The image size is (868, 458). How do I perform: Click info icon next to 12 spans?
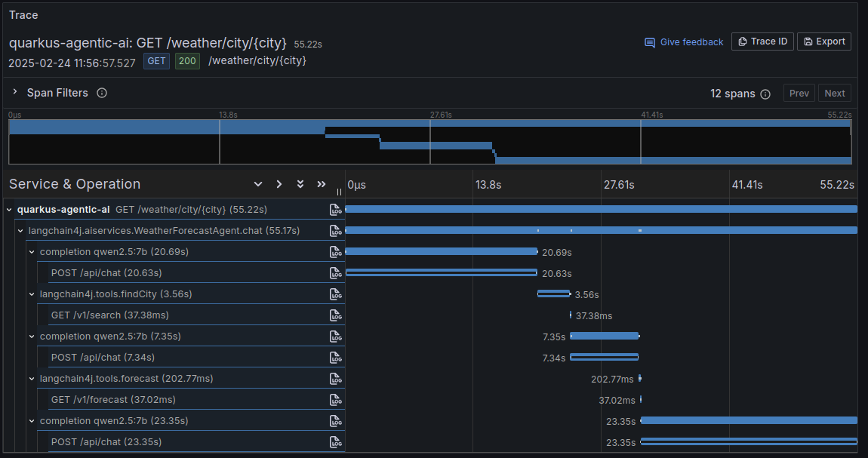(x=765, y=94)
